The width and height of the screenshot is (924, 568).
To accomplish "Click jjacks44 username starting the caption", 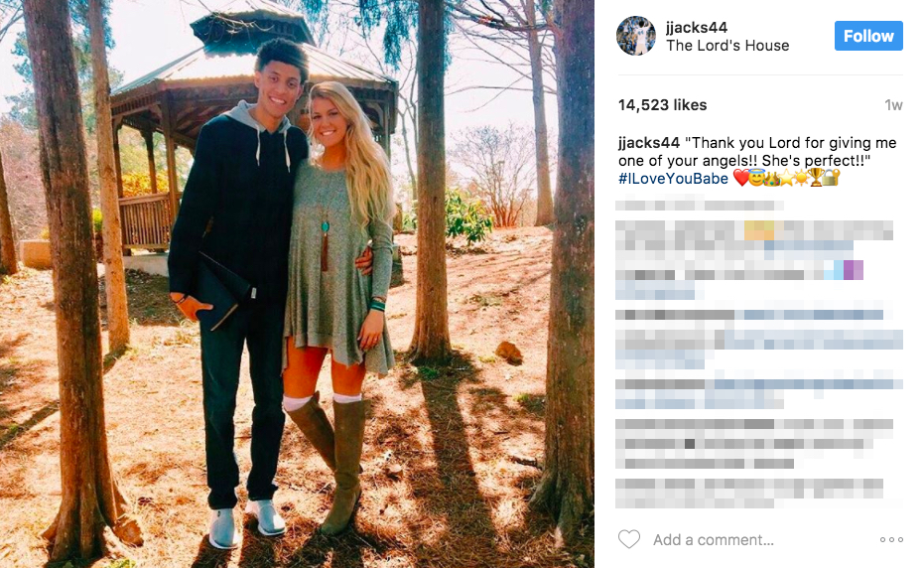I will [x=648, y=143].
